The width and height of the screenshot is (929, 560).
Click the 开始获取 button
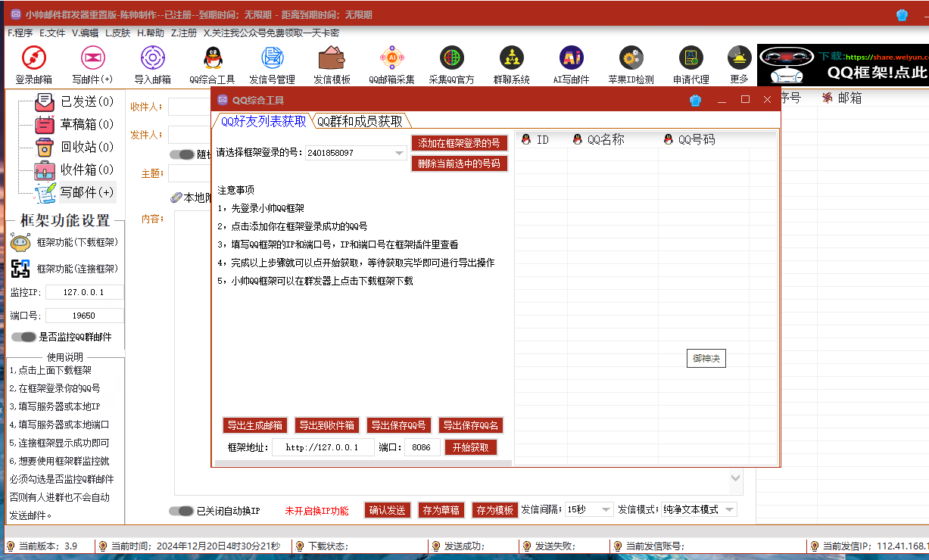[470, 447]
